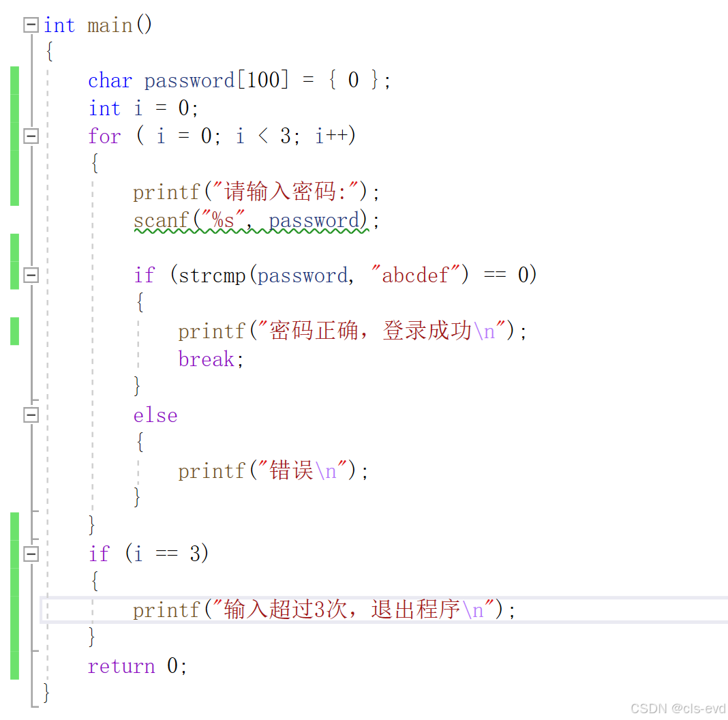The width and height of the screenshot is (728, 720).
Task: Collapse the if strcmp block
Action: (x=31, y=275)
